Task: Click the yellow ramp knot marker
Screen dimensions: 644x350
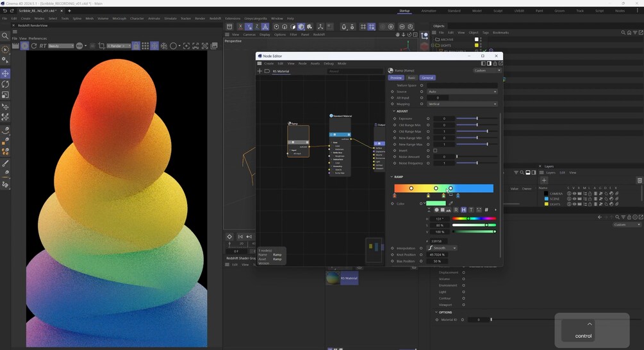Action: 429,196
